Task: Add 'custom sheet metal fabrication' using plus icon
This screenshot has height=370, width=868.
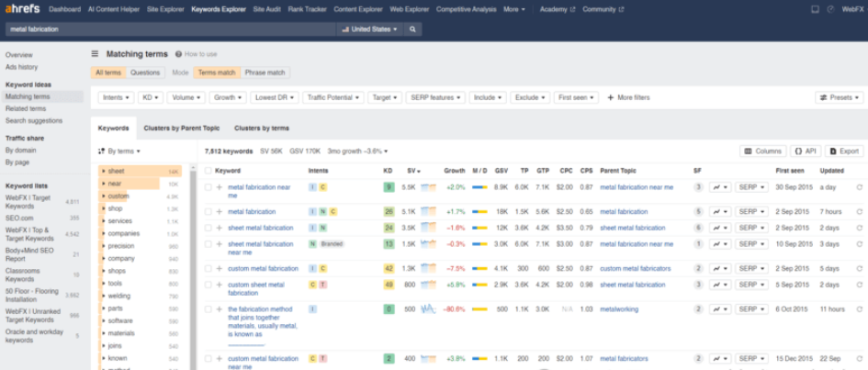Action: click(219, 285)
